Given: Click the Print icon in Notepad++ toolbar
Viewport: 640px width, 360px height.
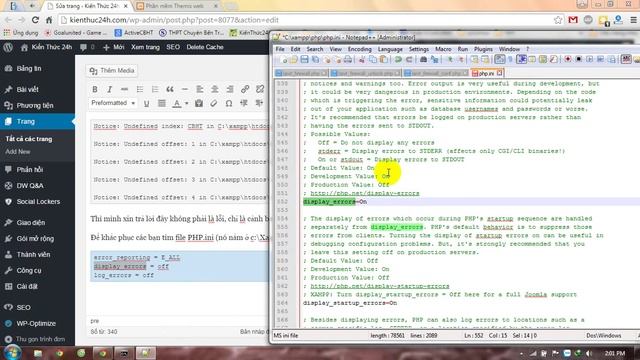Looking at the screenshot, I should coord(348,60).
